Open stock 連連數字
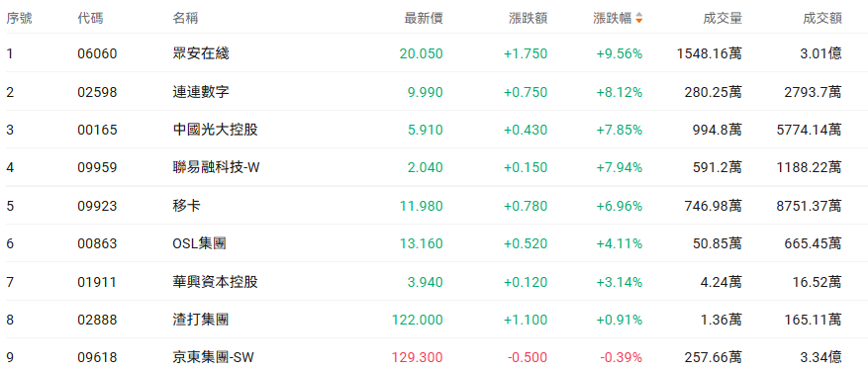This screenshot has width=868, height=373. point(201,92)
